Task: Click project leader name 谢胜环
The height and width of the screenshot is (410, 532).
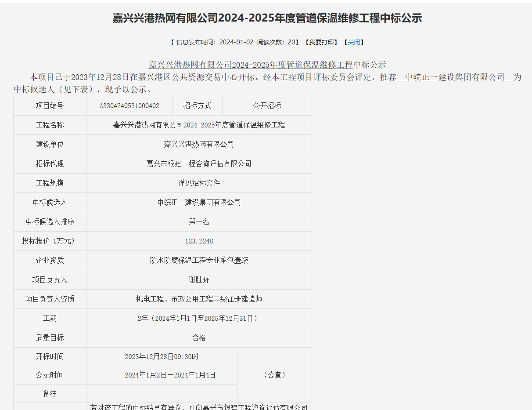Action: [199, 280]
